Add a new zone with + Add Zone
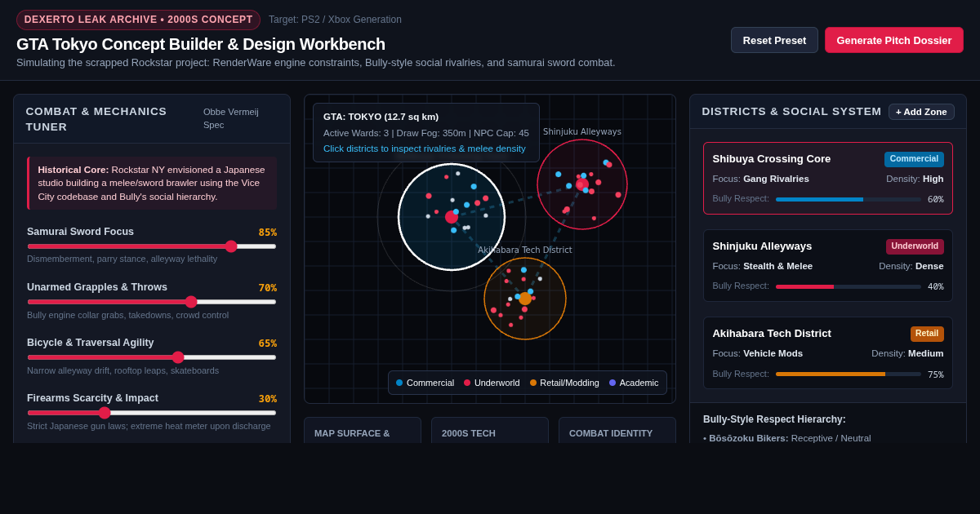980x514 pixels. click(x=921, y=112)
